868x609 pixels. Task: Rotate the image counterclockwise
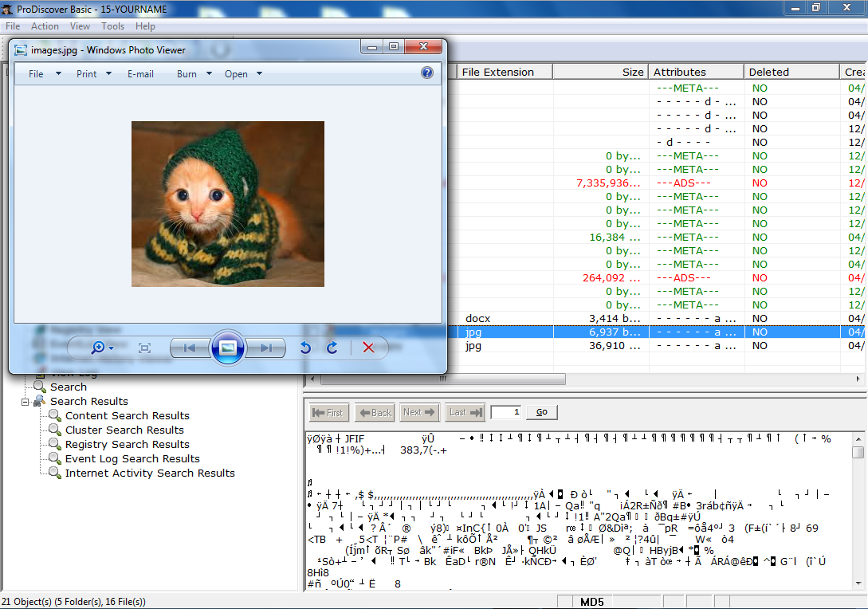(305, 348)
